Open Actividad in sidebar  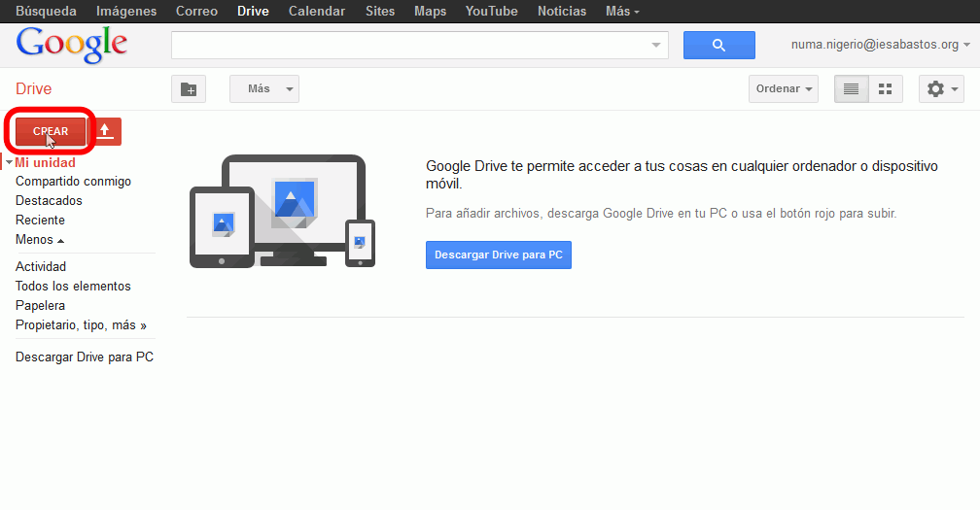click(x=41, y=266)
